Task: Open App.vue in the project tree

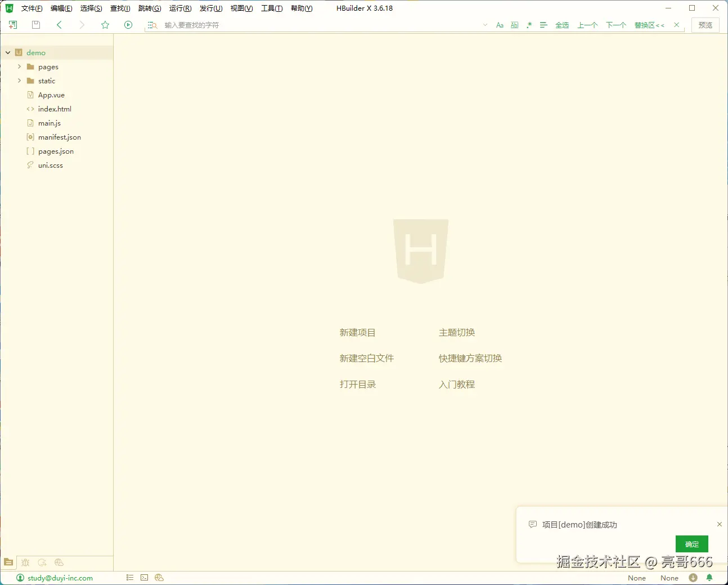Action: [x=51, y=95]
